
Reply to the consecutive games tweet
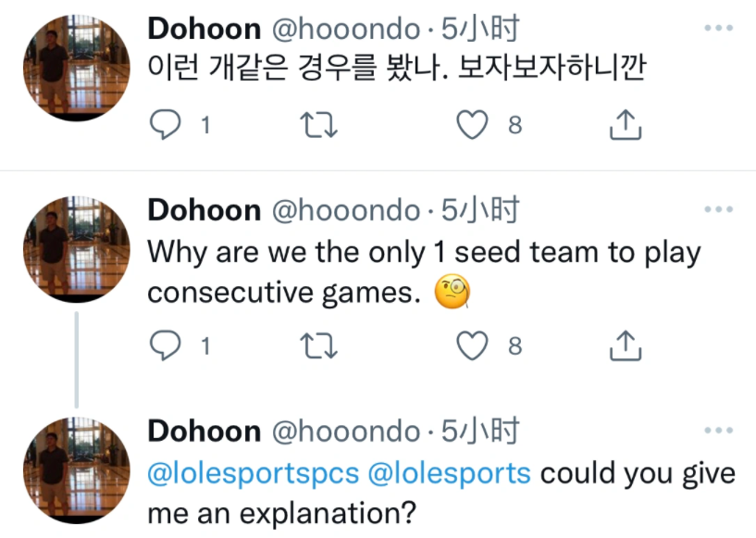tap(164, 345)
